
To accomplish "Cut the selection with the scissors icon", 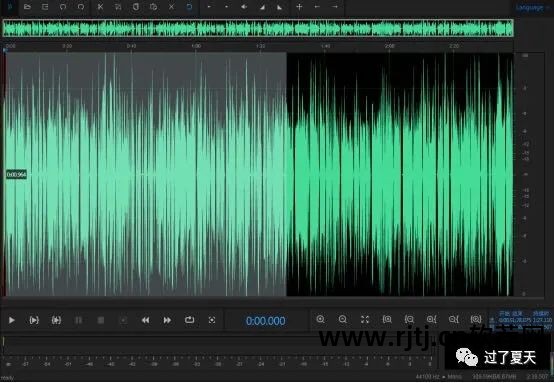I will coord(100,7).
